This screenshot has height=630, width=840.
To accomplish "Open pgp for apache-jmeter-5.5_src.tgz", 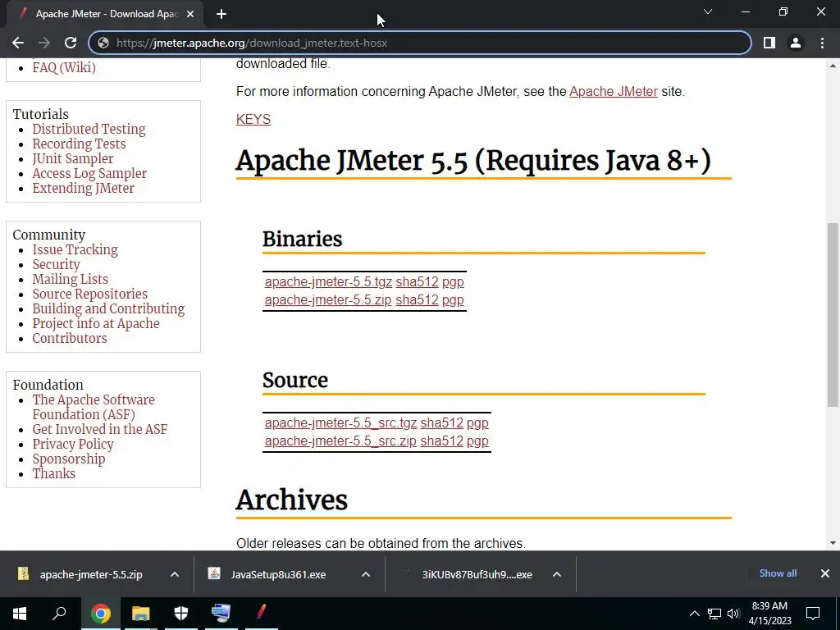I will point(477,423).
